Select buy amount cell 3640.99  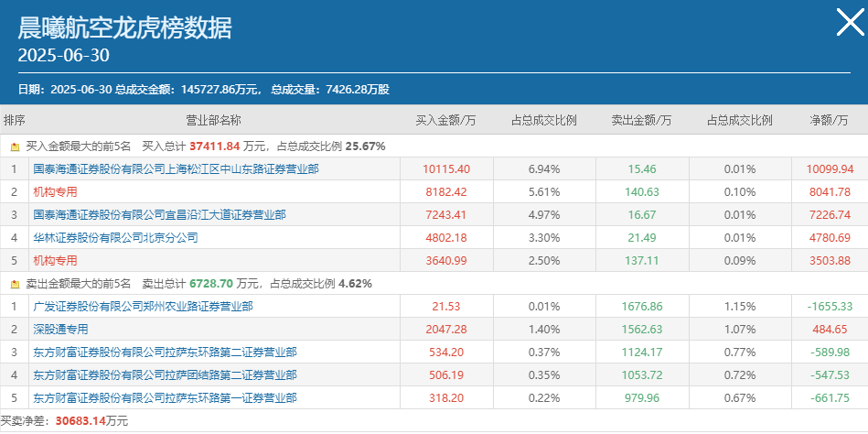446,261
